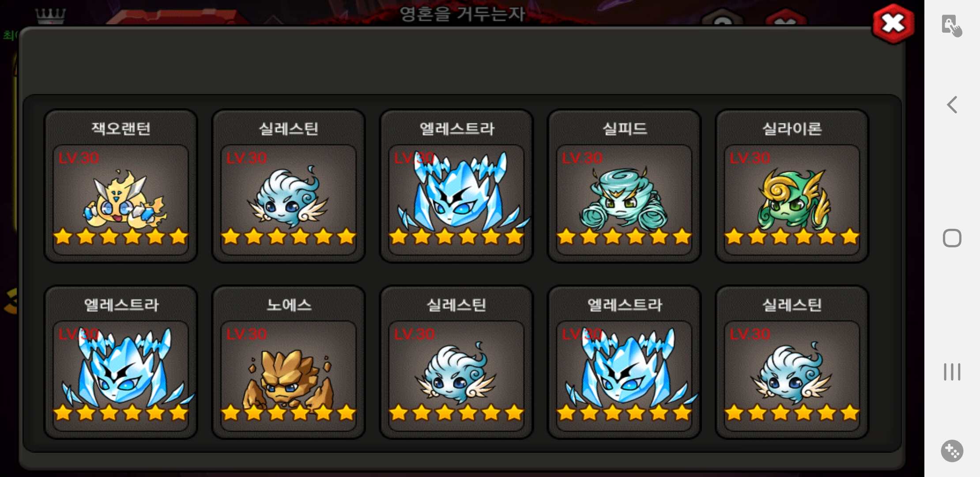The image size is (980, 477).
Task: Tap the 엘레스트라 card in the top row
Action: click(456, 186)
